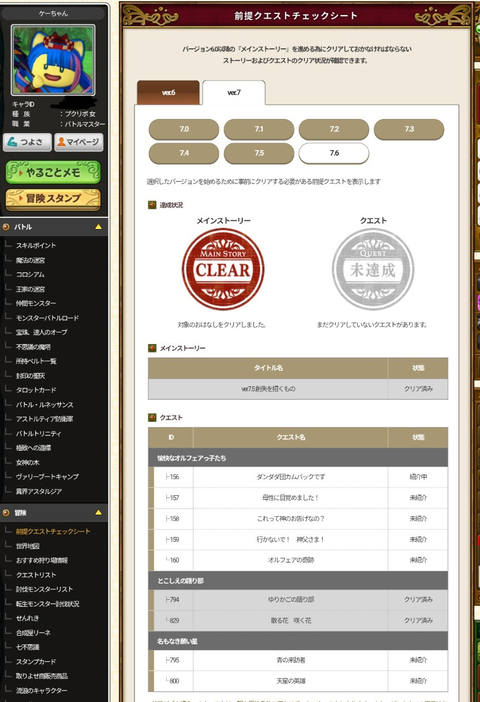
Task: Open せんれき in the sidebar
Action: 27,618
